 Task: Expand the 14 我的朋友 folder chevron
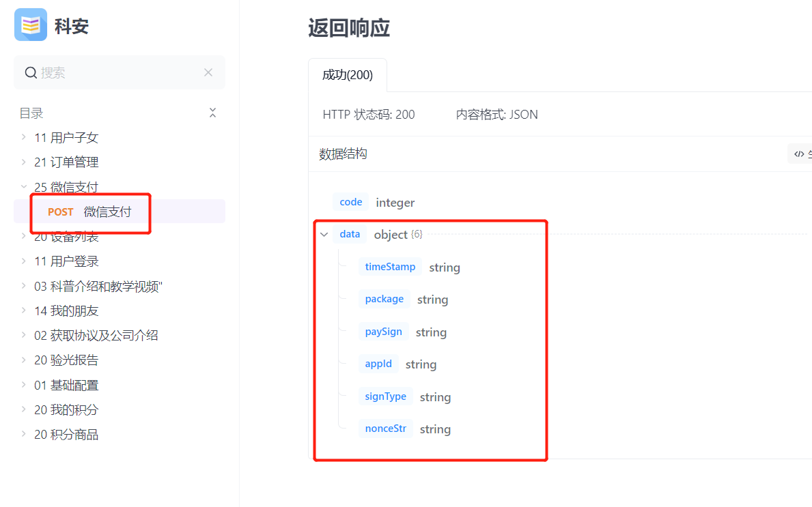point(23,310)
